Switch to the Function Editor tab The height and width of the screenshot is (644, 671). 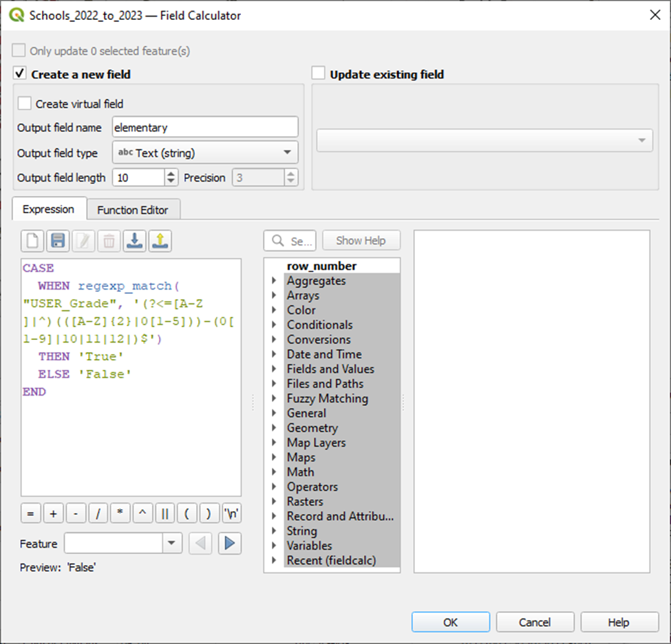[133, 210]
